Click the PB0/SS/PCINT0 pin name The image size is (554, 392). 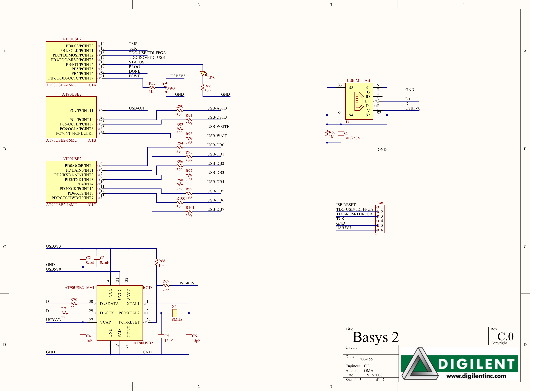[80, 46]
